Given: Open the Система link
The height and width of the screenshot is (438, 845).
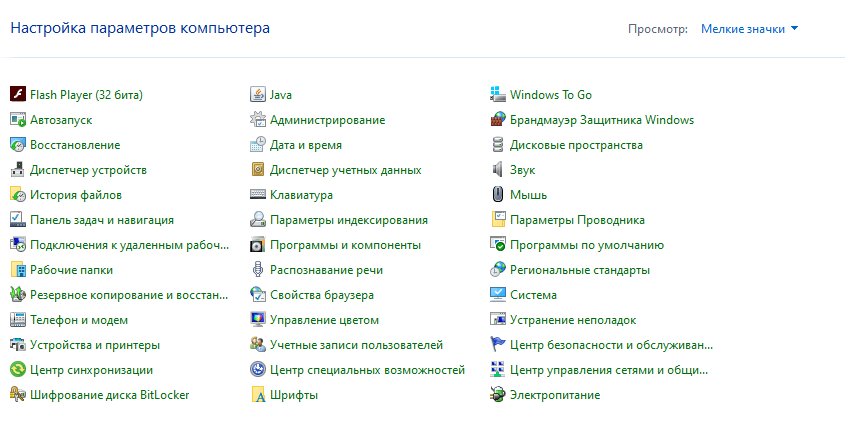Looking at the screenshot, I should click(x=533, y=295).
